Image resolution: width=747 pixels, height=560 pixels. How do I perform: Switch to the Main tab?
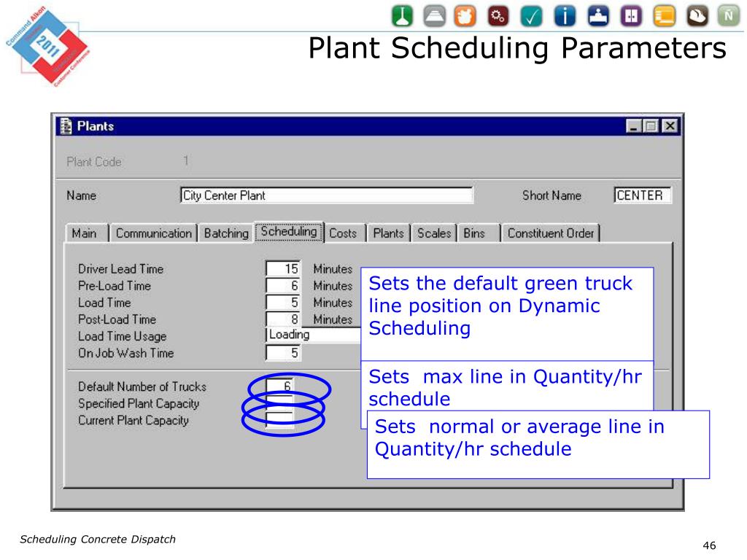[x=85, y=233]
